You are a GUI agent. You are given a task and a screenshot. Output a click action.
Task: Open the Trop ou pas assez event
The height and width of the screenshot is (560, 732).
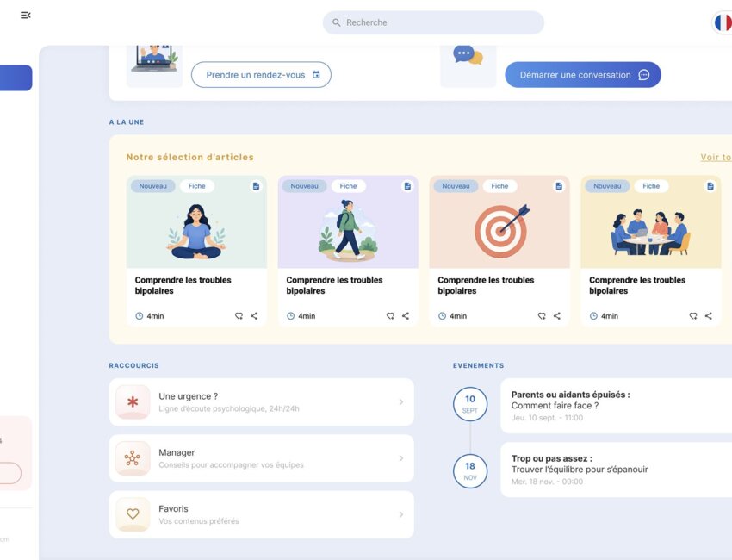[617, 470]
